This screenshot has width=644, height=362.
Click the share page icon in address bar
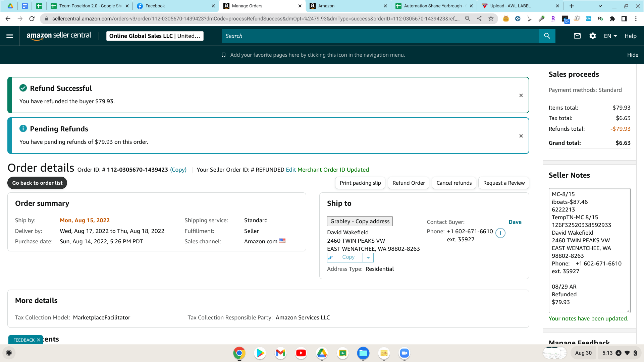click(x=479, y=19)
